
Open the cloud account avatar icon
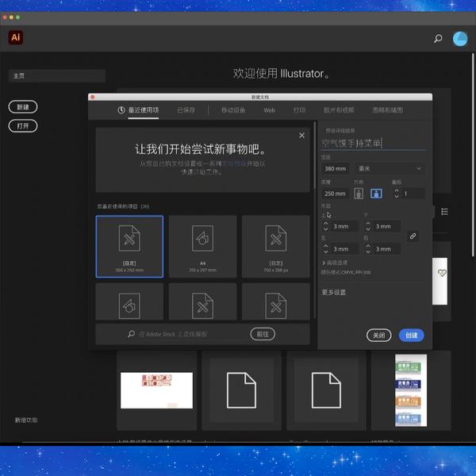(460, 39)
